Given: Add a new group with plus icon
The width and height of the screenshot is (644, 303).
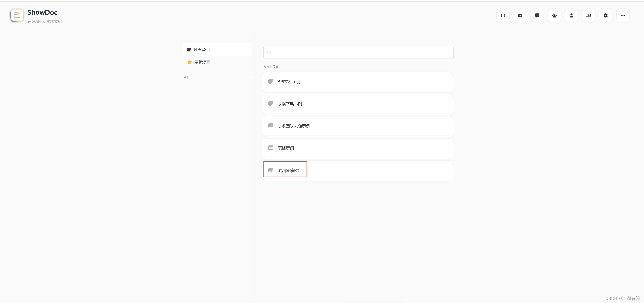Looking at the screenshot, I should coord(251,77).
